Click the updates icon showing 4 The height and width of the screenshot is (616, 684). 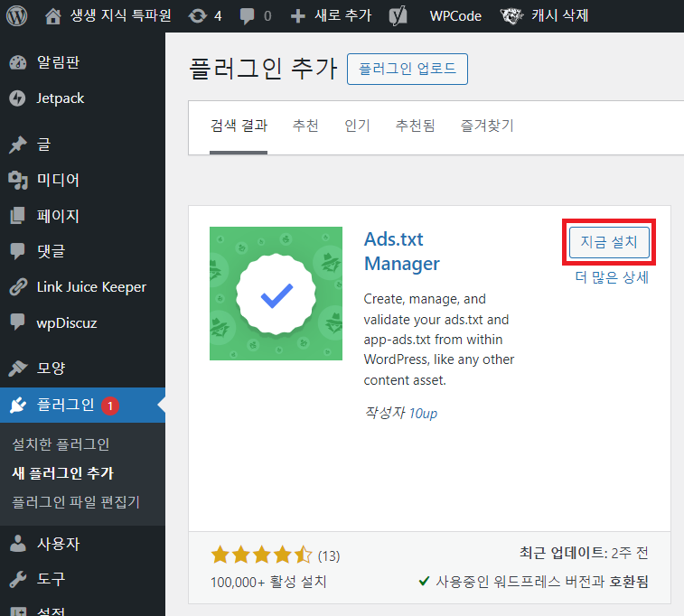pos(198,16)
